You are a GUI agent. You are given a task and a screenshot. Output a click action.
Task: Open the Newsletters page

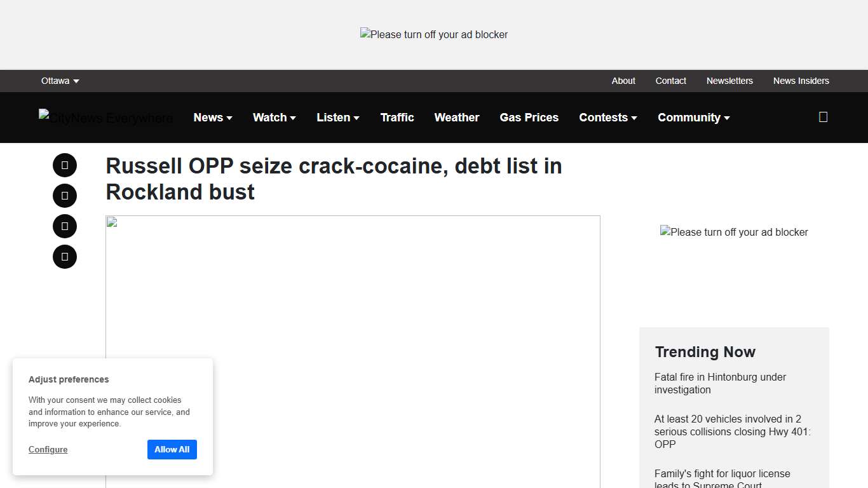[x=729, y=81]
